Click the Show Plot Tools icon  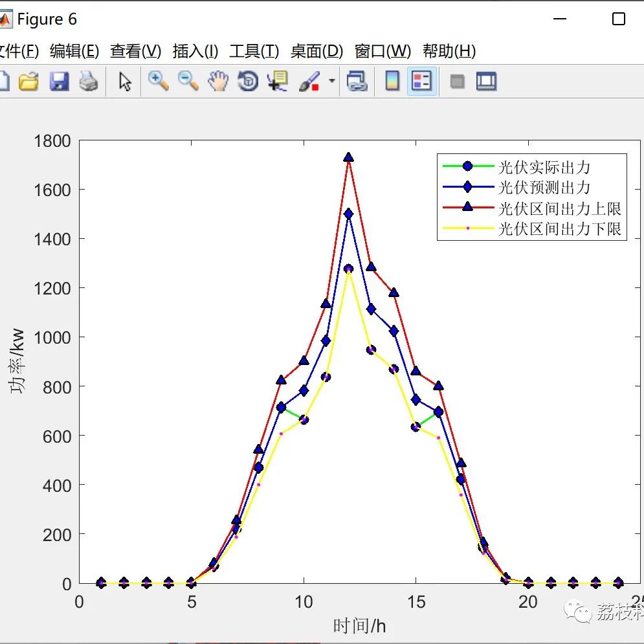coord(486,81)
